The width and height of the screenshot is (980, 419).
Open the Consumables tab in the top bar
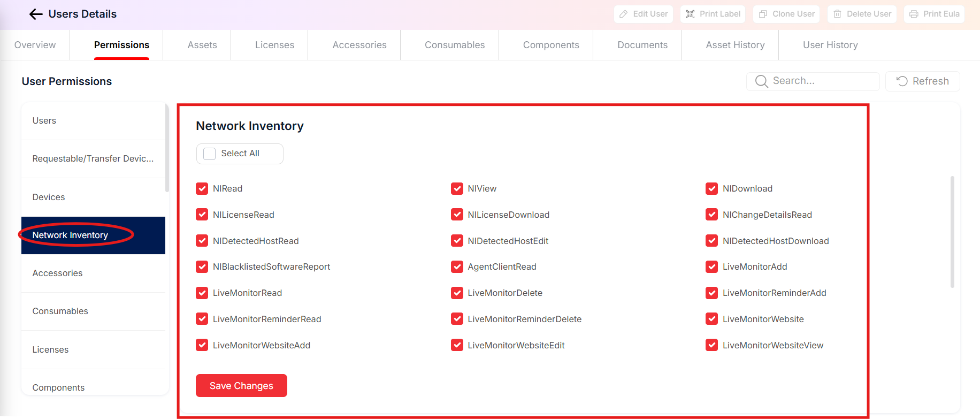pyautogui.click(x=455, y=45)
